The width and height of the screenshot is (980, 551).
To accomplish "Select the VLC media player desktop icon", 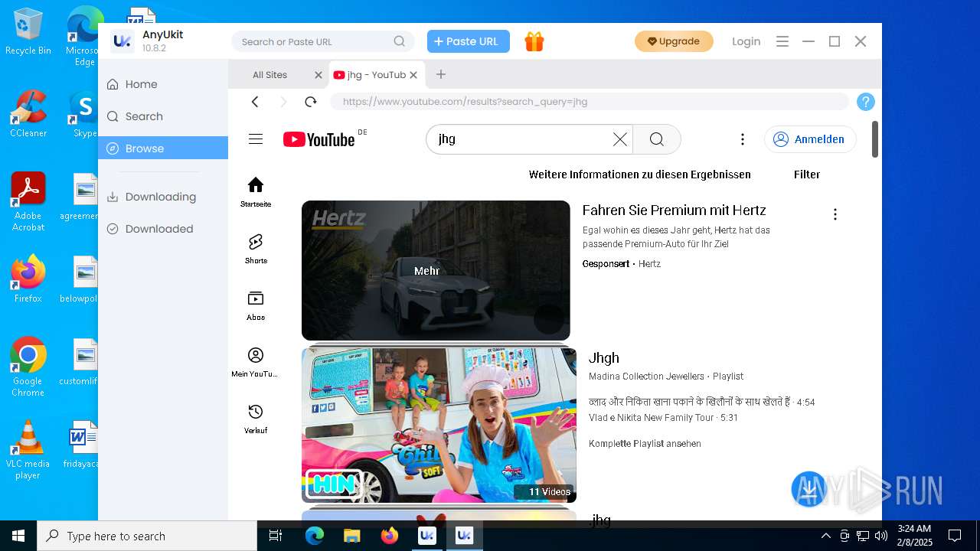I will tap(28, 450).
